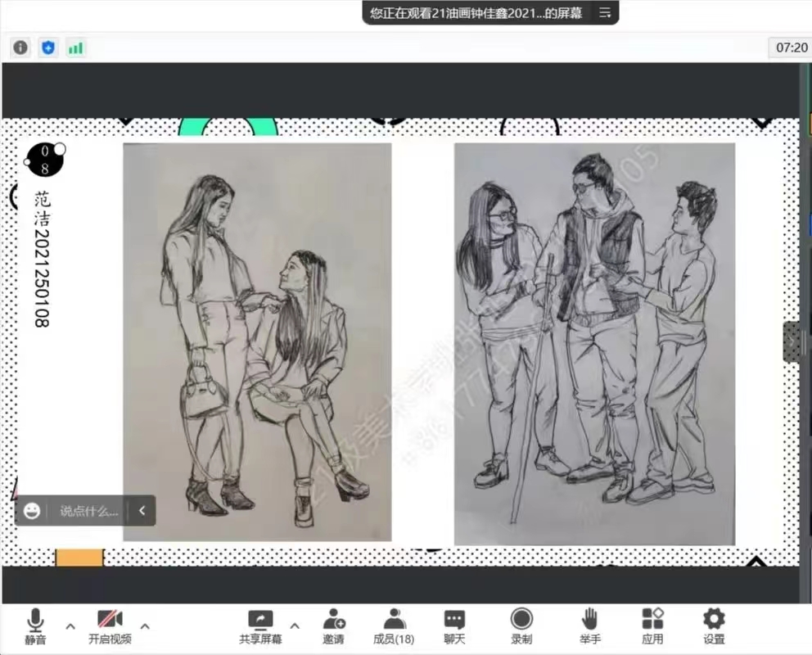Open the blue security shield icon
This screenshot has width=812, height=655.
click(x=48, y=47)
